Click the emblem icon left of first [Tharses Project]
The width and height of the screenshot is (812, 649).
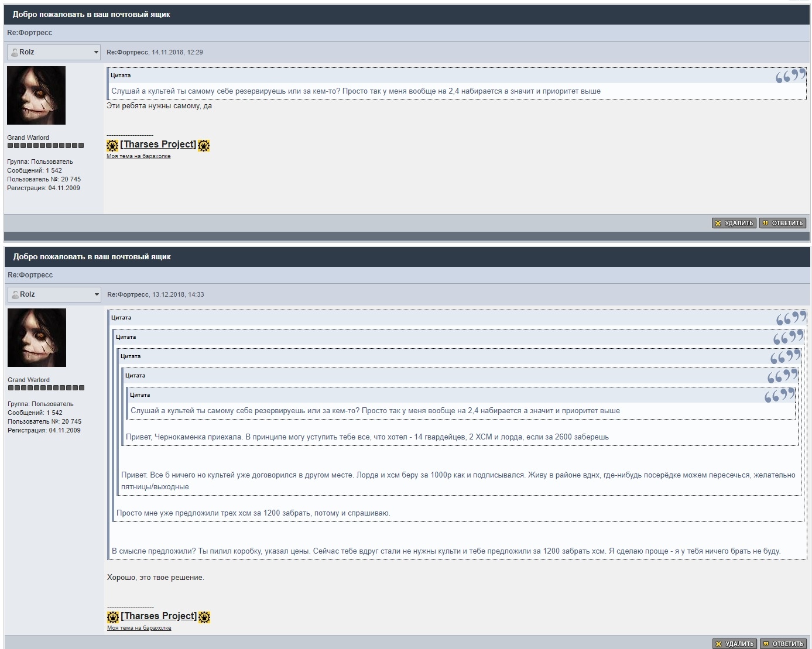(112, 145)
